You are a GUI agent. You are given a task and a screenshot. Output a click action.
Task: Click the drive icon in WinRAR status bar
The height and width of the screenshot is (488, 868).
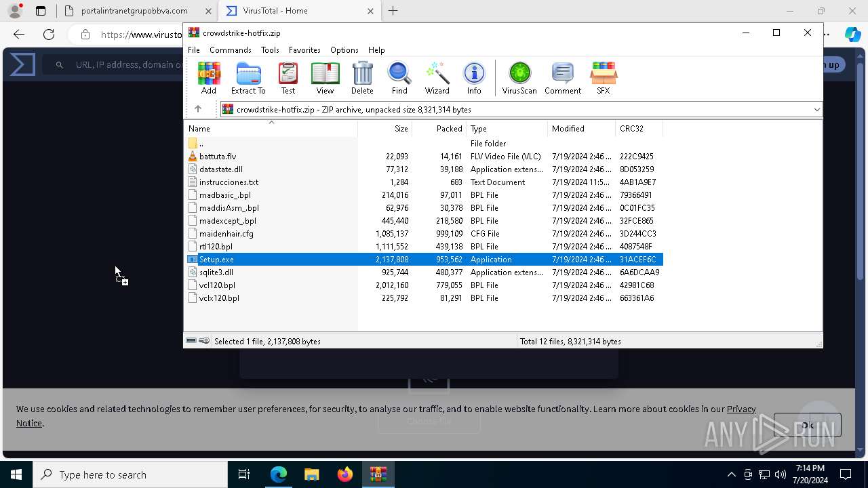click(x=191, y=341)
